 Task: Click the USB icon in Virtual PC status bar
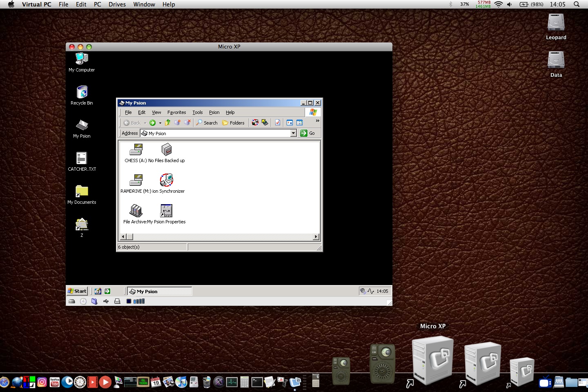tap(106, 301)
